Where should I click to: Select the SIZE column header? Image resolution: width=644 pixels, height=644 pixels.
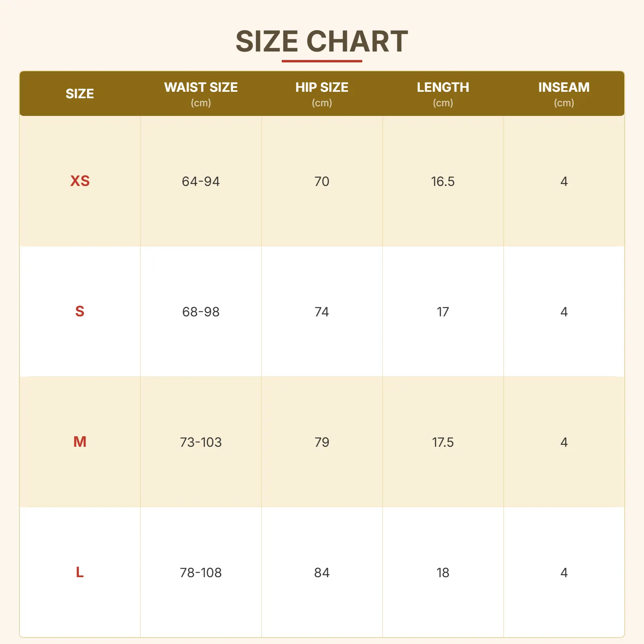point(80,94)
